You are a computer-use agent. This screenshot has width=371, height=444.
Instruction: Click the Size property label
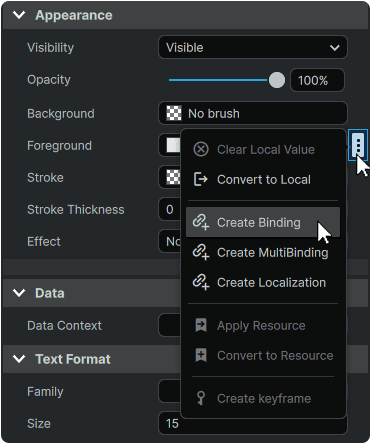(39, 424)
